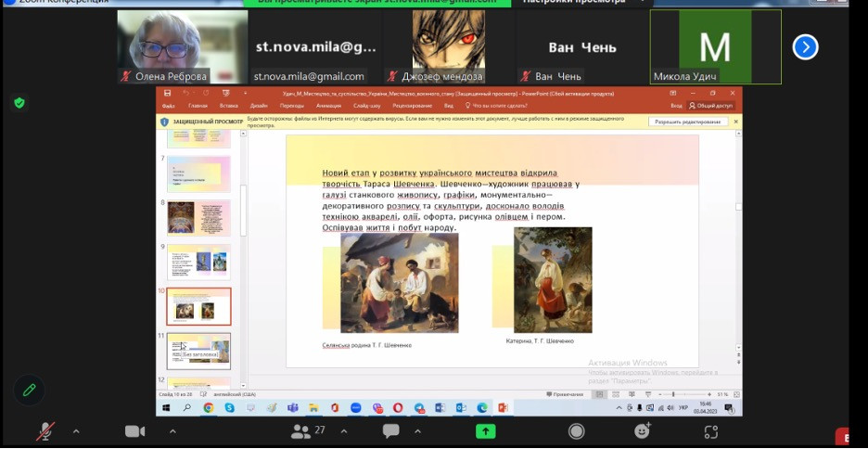868x449 pixels.
Task: Click the green Share Screen button
Action: 486,431
